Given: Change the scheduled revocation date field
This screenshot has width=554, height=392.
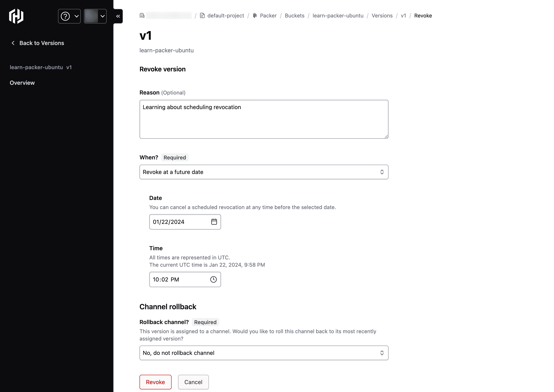Looking at the screenshot, I should coord(185,222).
